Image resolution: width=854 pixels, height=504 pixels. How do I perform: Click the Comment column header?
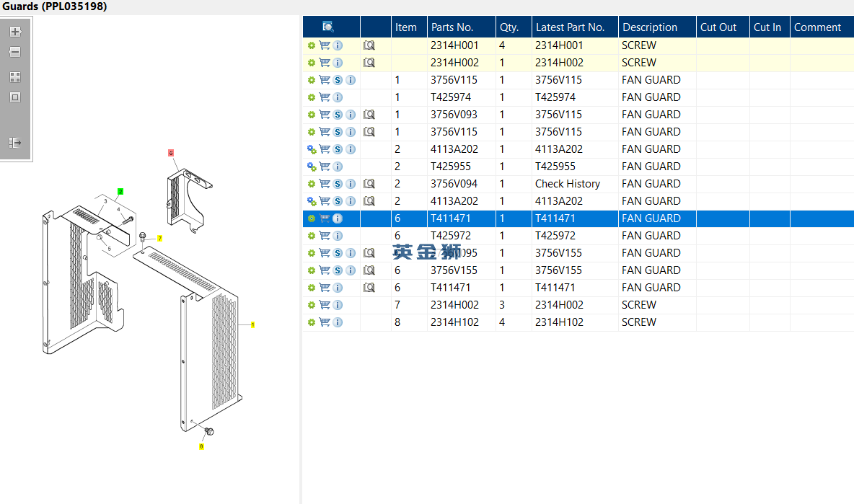tap(822, 27)
